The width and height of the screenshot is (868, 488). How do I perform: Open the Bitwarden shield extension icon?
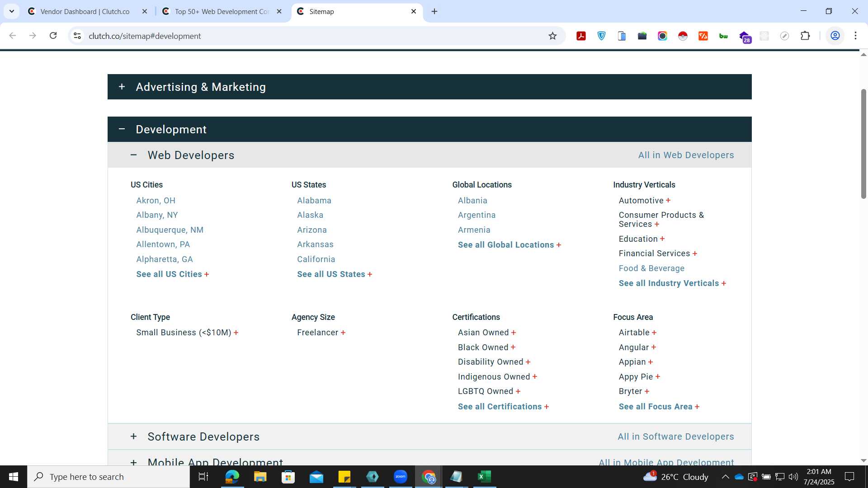pyautogui.click(x=602, y=36)
